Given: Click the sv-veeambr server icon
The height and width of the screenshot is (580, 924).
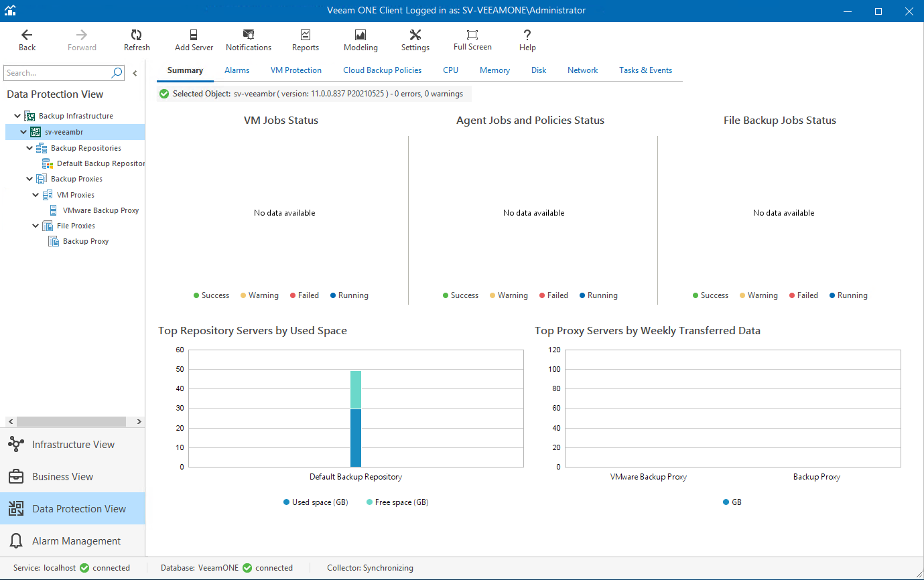Looking at the screenshot, I should pyautogui.click(x=36, y=132).
